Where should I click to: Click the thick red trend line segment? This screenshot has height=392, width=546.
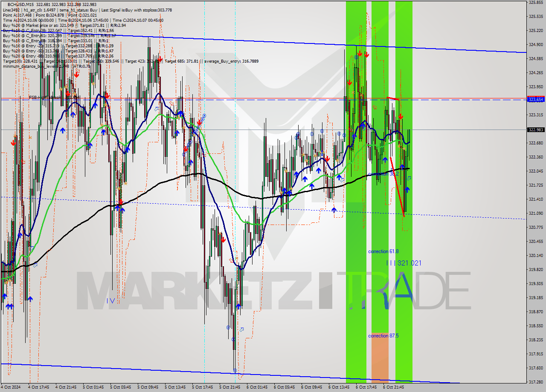[397, 187]
